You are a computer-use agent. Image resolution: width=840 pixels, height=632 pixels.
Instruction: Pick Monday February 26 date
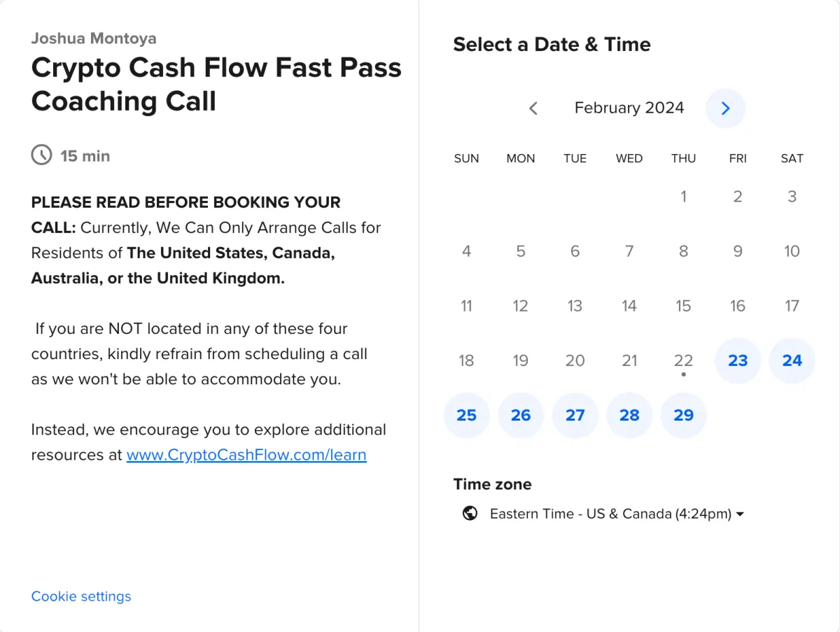point(521,415)
